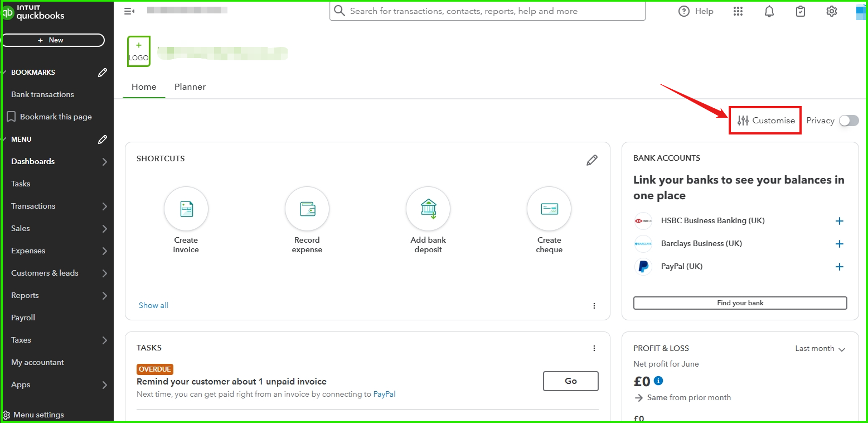Open the clipboard tasks icon in header

pyautogui.click(x=801, y=11)
